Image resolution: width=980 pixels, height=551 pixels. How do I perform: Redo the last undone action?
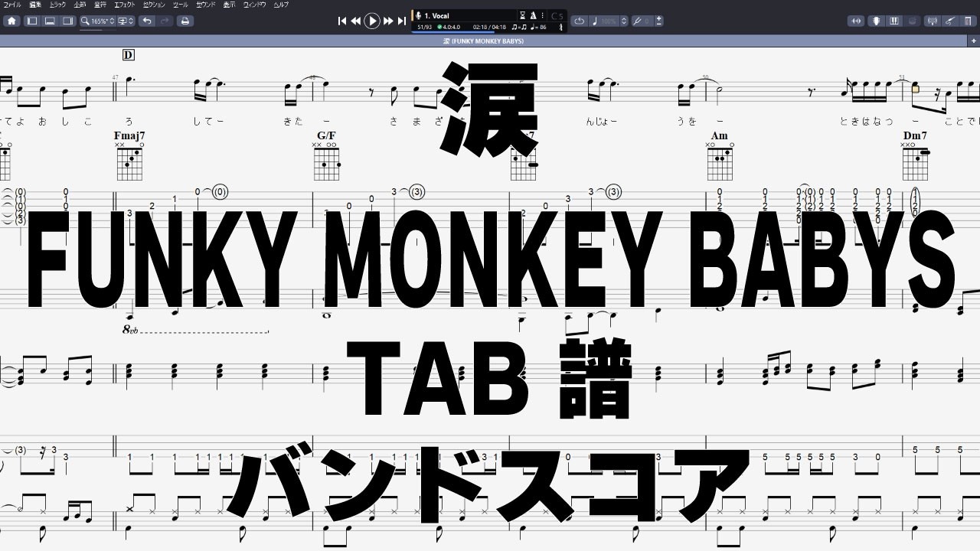(x=165, y=21)
